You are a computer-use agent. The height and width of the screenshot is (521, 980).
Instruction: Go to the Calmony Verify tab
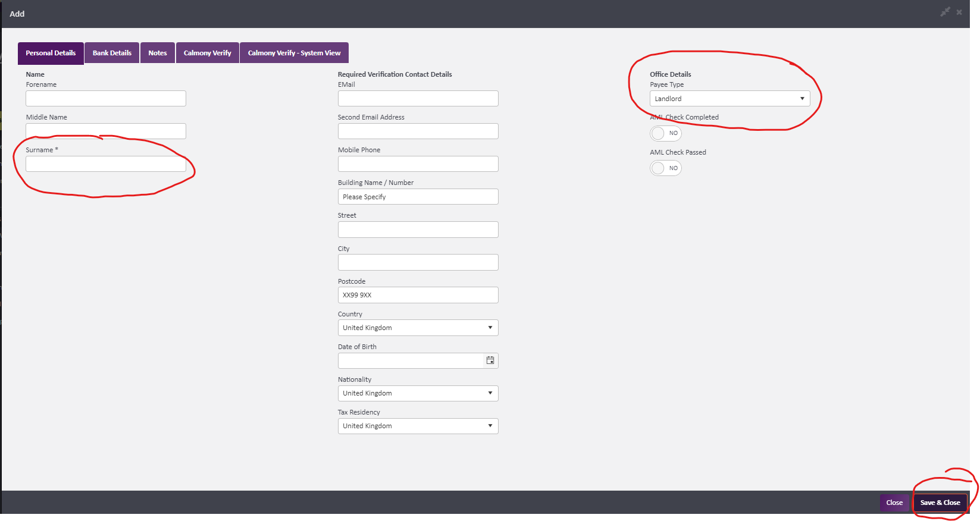[x=207, y=53]
